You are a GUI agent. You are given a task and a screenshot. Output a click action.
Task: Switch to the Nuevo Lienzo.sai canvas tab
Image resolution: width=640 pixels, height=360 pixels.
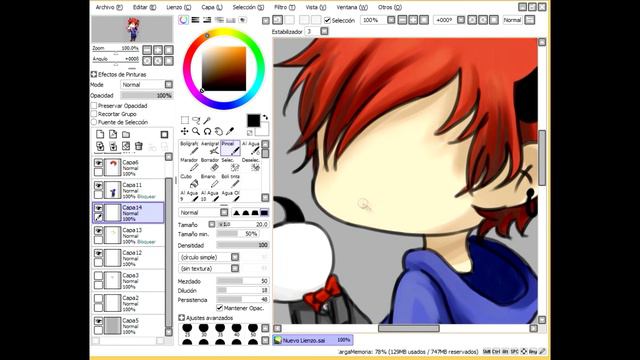[313, 340]
